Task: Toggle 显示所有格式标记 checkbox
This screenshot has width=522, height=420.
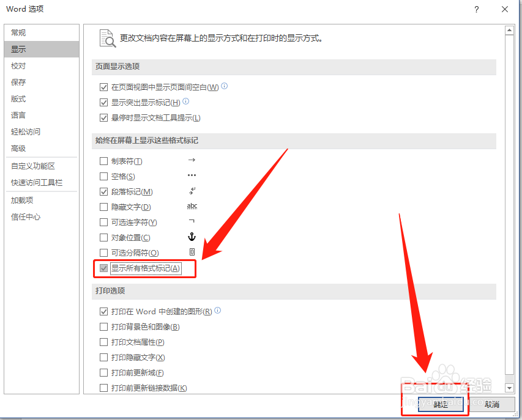Action: [103, 268]
